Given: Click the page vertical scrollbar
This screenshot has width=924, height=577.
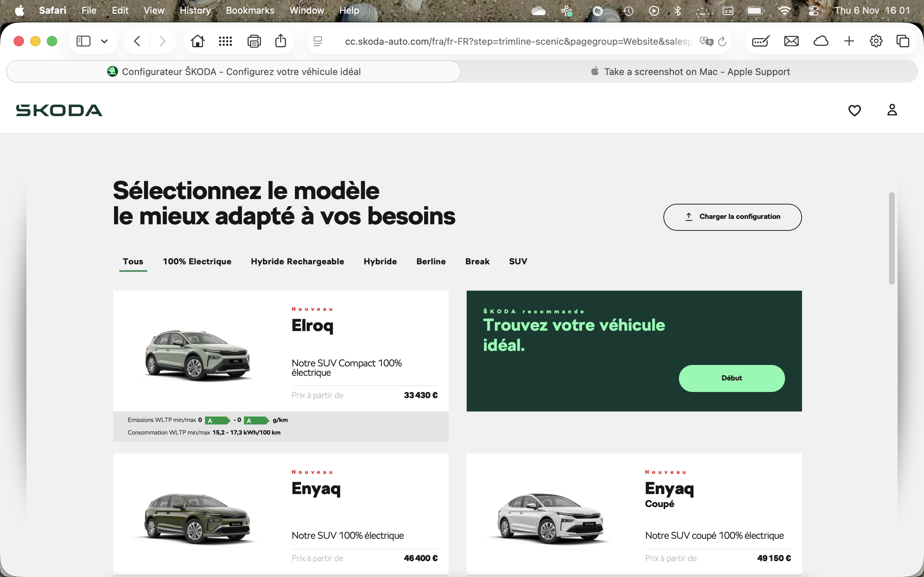Looking at the screenshot, I should (892, 238).
